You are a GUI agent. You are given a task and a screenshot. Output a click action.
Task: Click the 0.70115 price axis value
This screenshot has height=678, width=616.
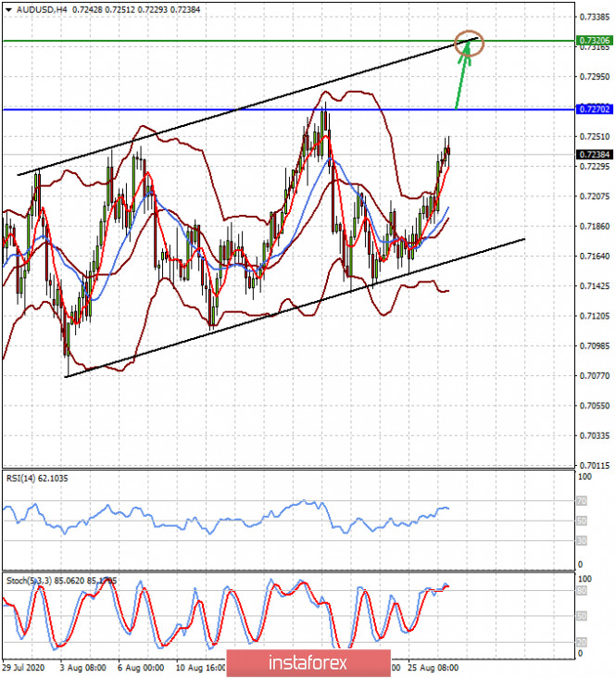(x=594, y=465)
